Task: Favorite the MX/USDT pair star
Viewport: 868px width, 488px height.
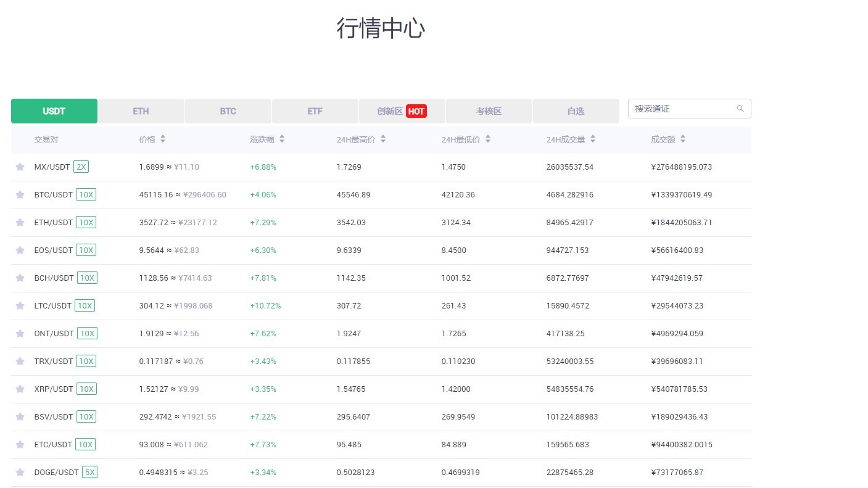Action: click(20, 167)
